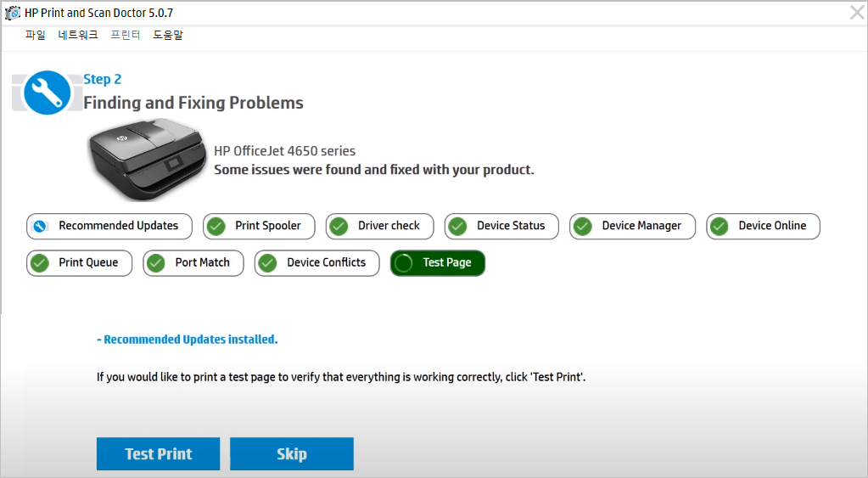
Task: Select the Device Conflicts check pill
Action: [317, 263]
